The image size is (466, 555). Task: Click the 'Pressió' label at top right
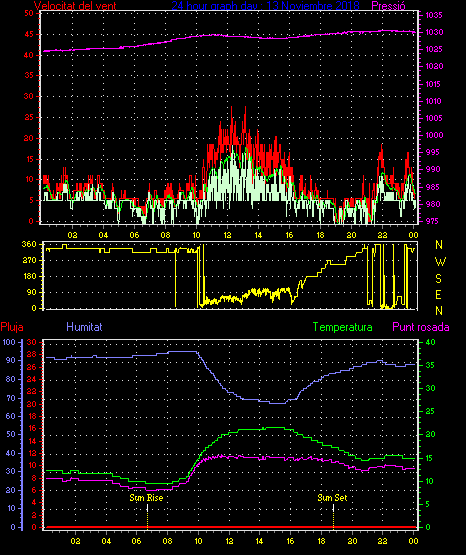(389, 6)
